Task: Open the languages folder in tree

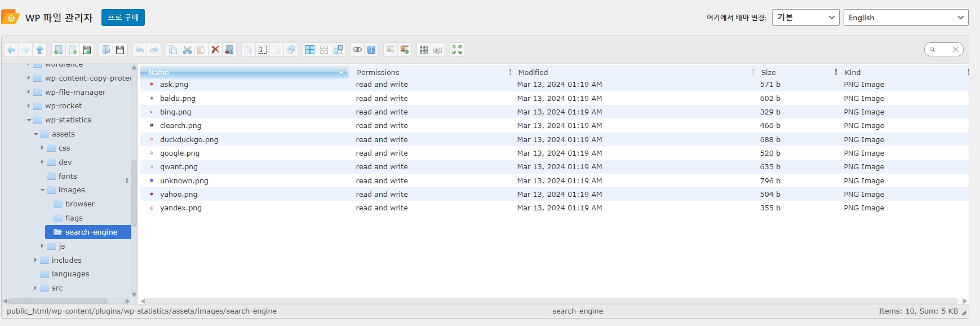Action: click(x=65, y=274)
